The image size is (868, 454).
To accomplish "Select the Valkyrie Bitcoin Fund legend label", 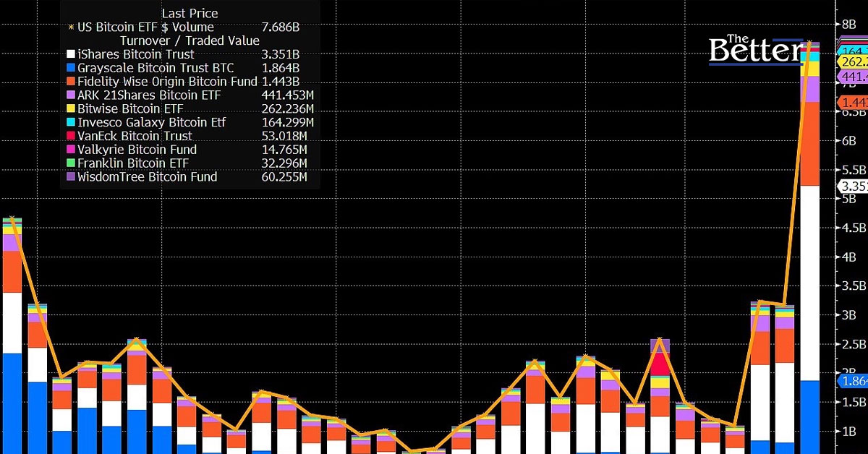I will click(137, 150).
